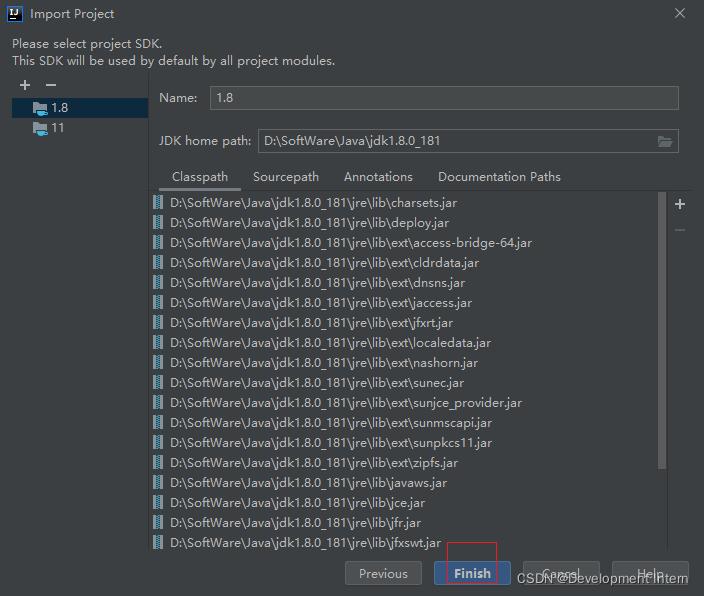The image size is (704, 596).
Task: Click the jar icon beside jce.jar
Action: pos(158,503)
